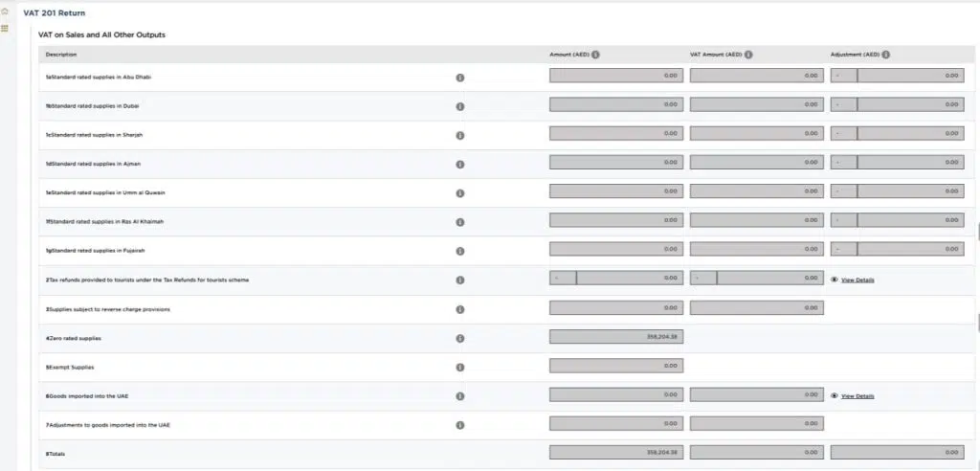Show info for Exempt Supplies row

[x=459, y=368]
